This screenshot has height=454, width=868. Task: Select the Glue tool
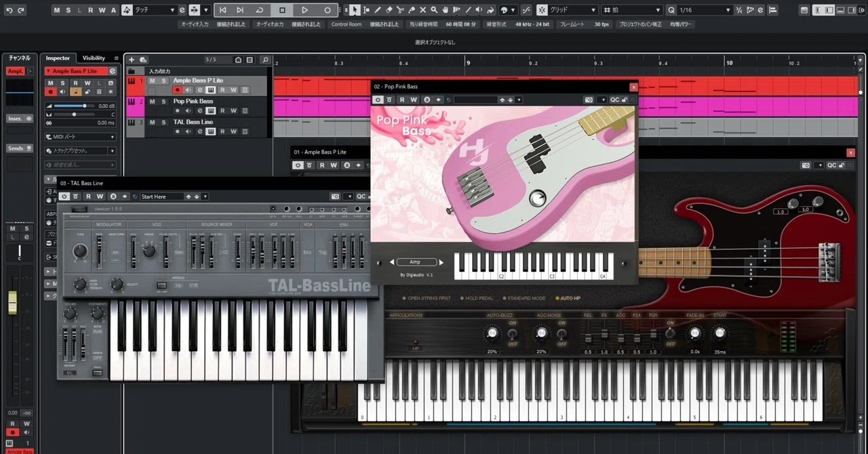(x=412, y=10)
